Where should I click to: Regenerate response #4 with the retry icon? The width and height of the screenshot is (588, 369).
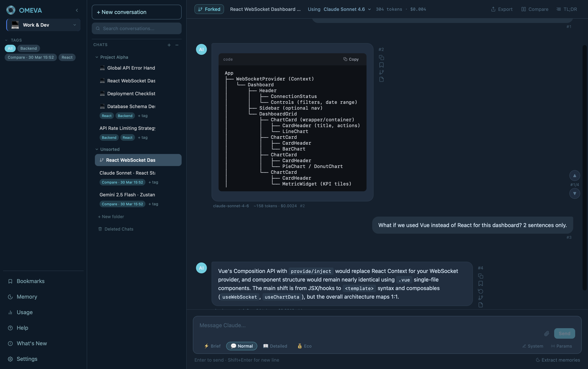click(481, 291)
